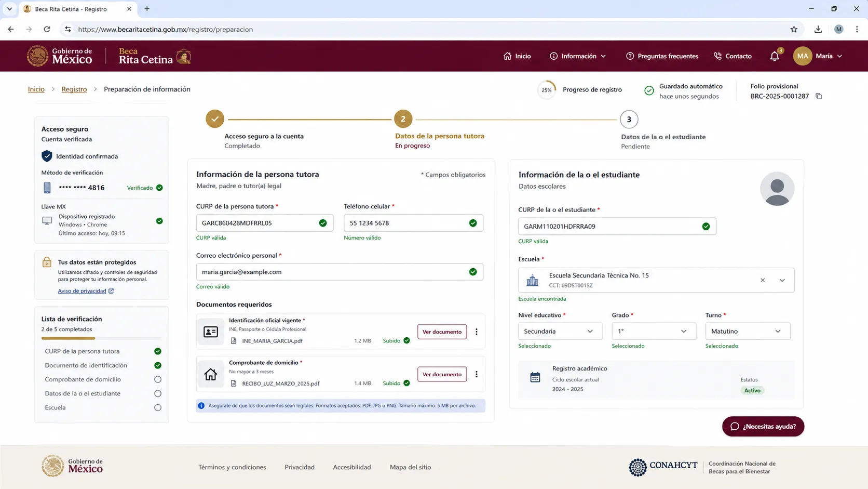Image resolution: width=868 pixels, height=489 pixels.
Task: Open Mapa del sitio footer link
Action: [410, 467]
